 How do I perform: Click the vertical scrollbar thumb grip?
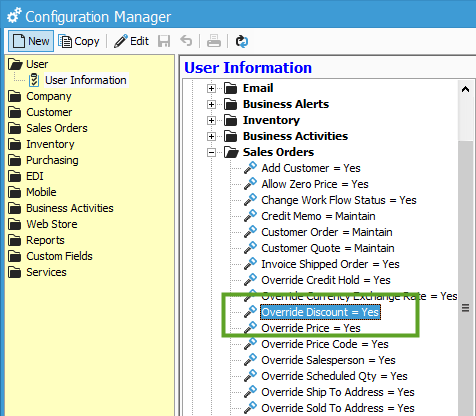click(x=465, y=308)
